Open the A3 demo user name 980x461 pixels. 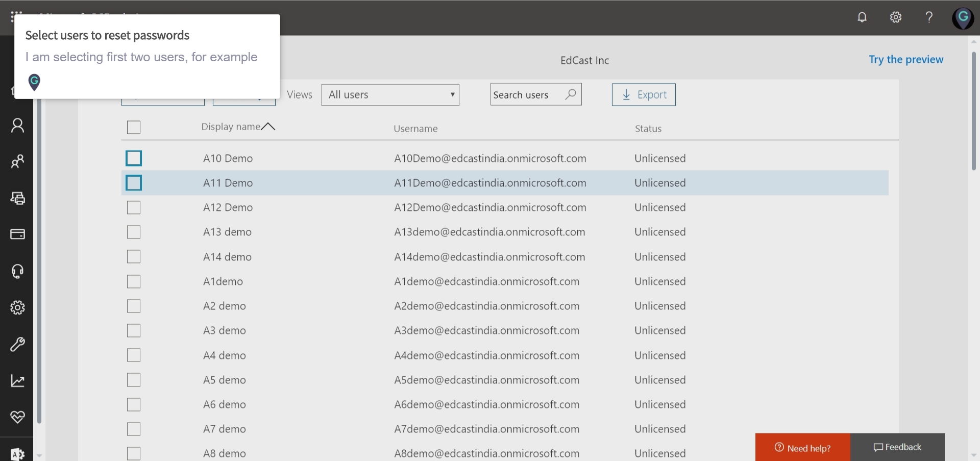tap(225, 330)
